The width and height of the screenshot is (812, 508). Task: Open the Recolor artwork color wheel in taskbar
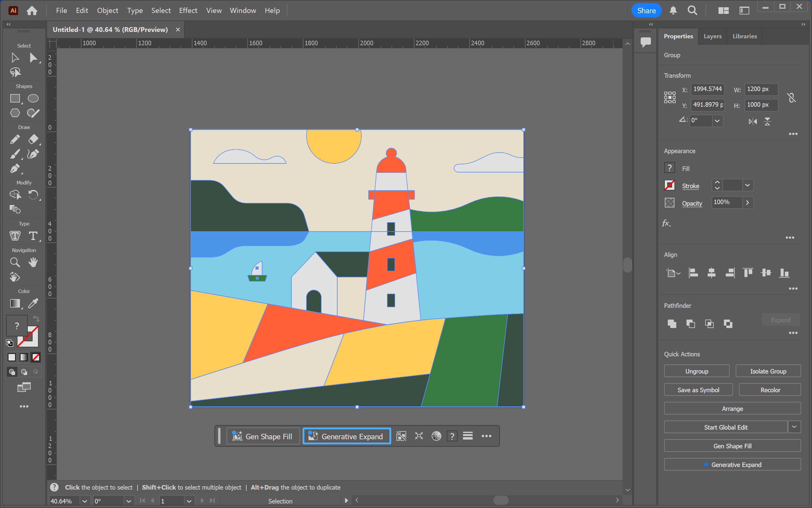coord(436,436)
